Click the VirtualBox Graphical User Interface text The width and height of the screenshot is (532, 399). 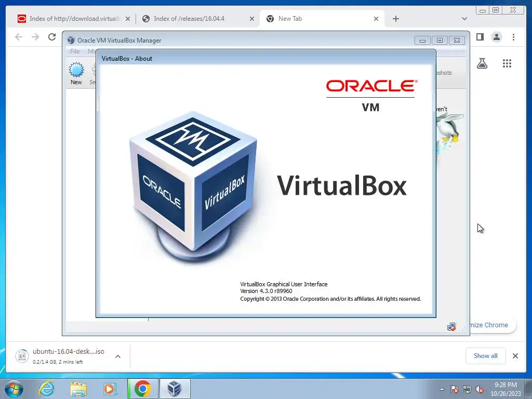click(x=284, y=284)
